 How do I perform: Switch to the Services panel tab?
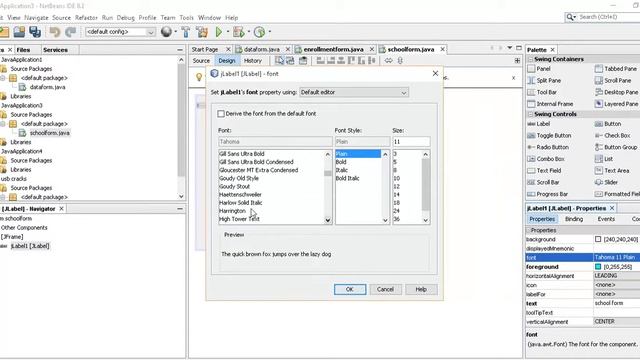[x=56, y=50]
